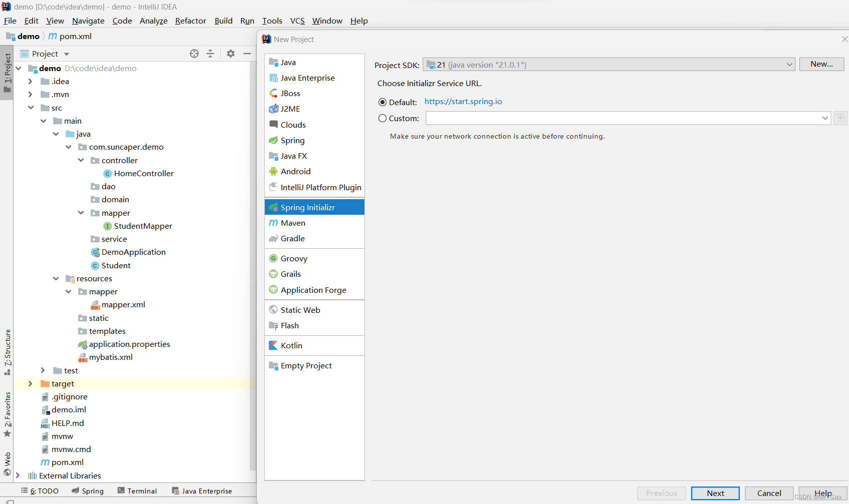Viewport: 849px width, 504px height.
Task: Open the Terminal tool window tab
Action: click(x=137, y=491)
